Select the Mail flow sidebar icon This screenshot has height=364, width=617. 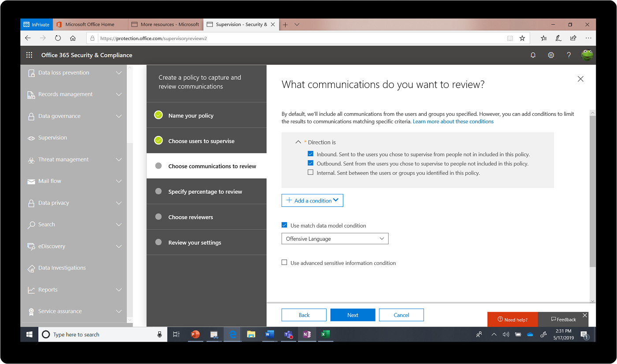(x=30, y=181)
